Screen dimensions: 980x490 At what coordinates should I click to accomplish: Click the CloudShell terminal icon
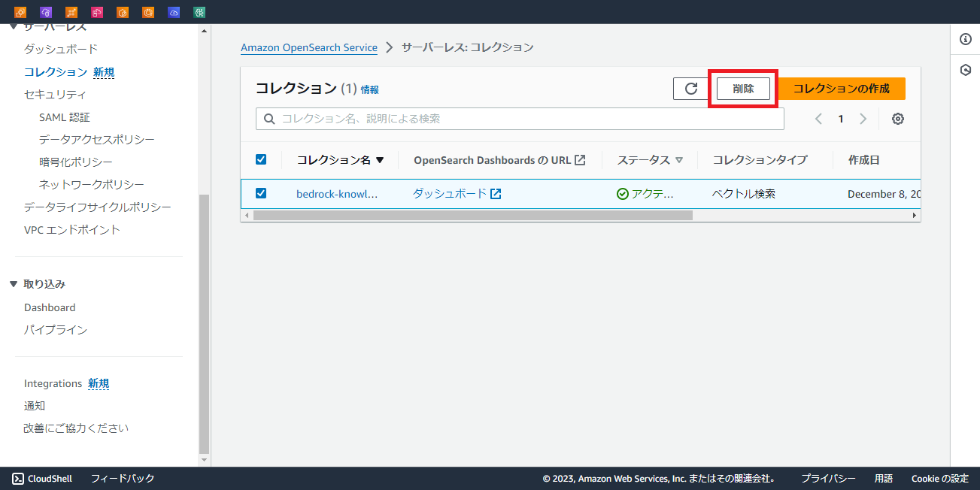(18, 478)
